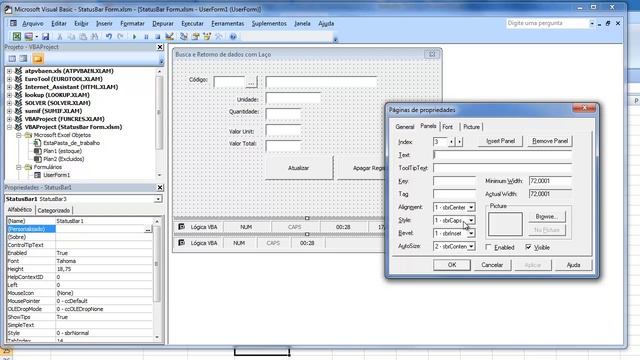Click the Remove Panel button
Image resolution: width=640 pixels, height=360 pixels.
tap(550, 141)
